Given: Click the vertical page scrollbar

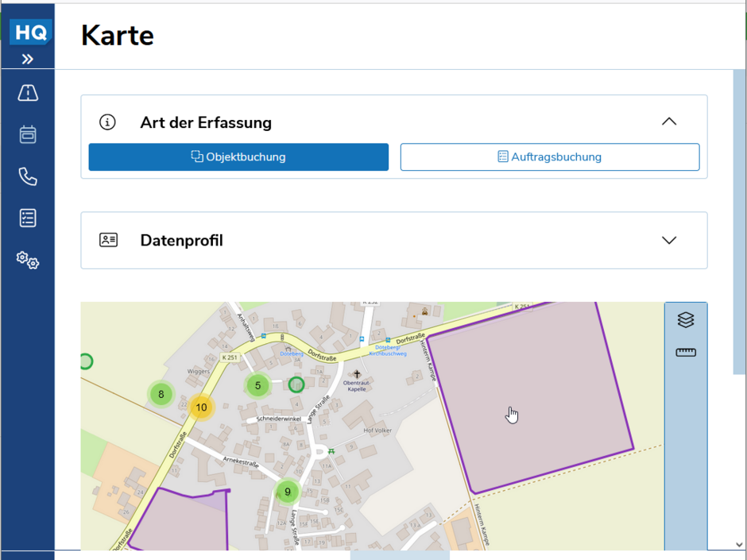Looking at the screenshot, I should click(x=739, y=222).
